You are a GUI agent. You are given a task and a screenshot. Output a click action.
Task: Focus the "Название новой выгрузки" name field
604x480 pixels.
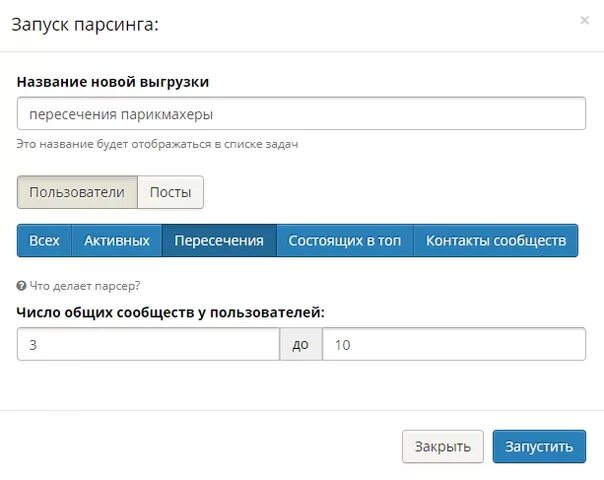[301, 114]
